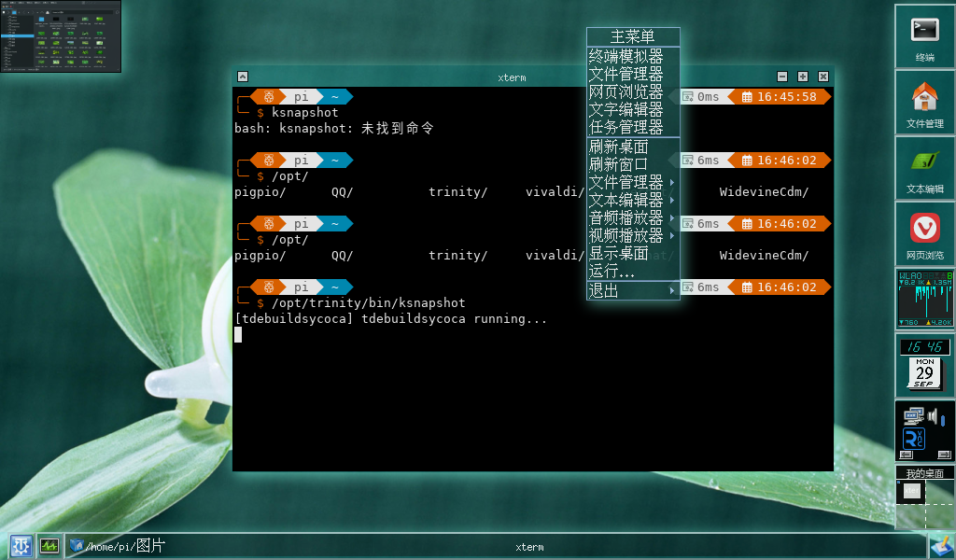The height and width of the screenshot is (560, 956).
Task: Choose 刷新桌面 in the menu
Action: 619,147
